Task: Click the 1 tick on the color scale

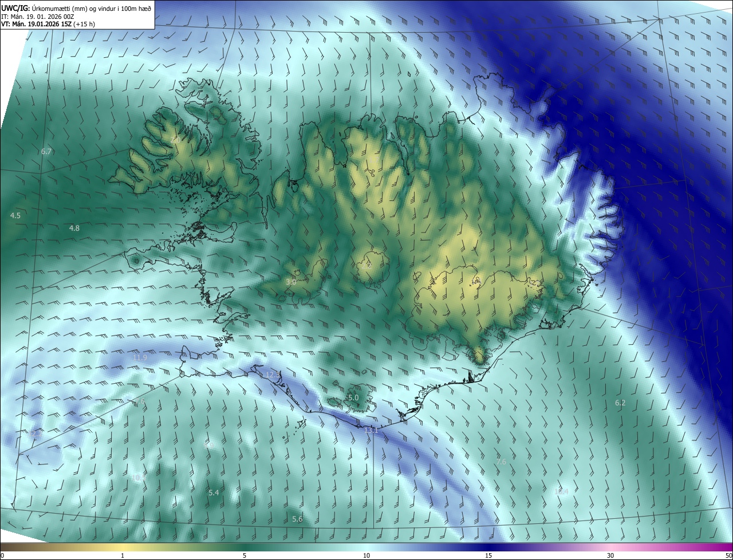Action: pyautogui.click(x=123, y=555)
